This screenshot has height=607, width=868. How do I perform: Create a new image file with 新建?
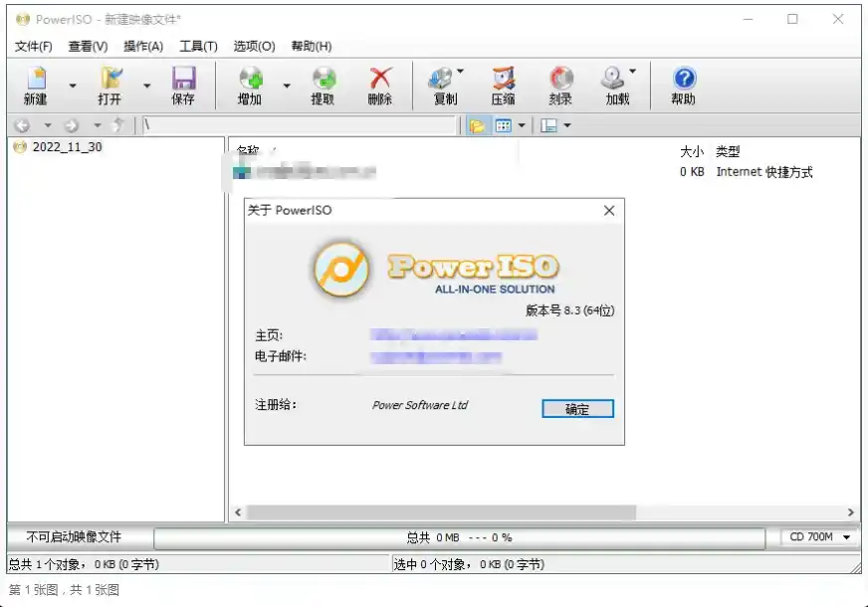pyautogui.click(x=36, y=85)
